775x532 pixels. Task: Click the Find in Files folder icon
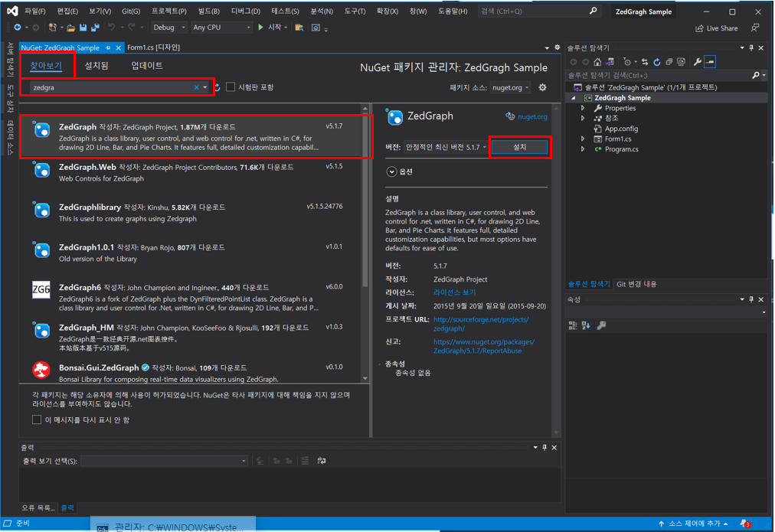pos(299,28)
